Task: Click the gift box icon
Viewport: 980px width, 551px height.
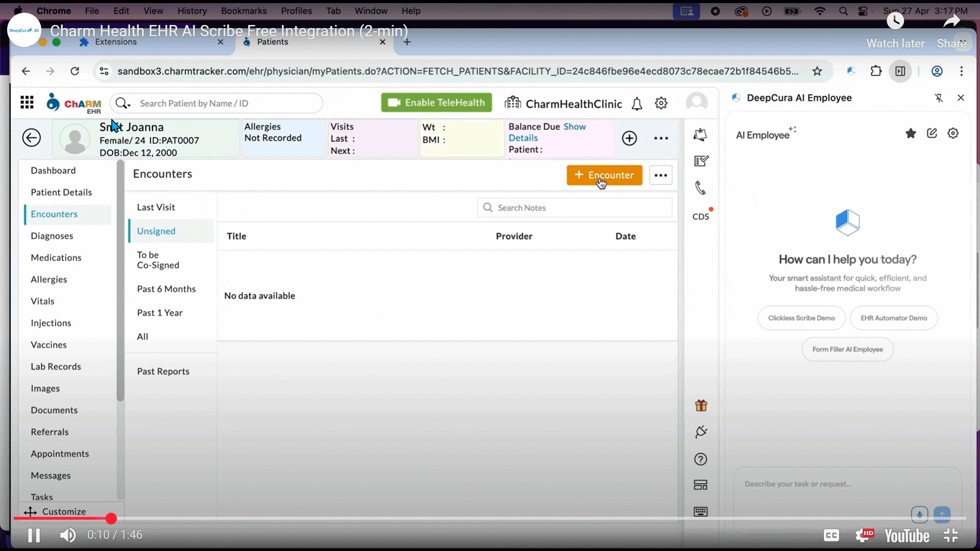Action: click(701, 406)
